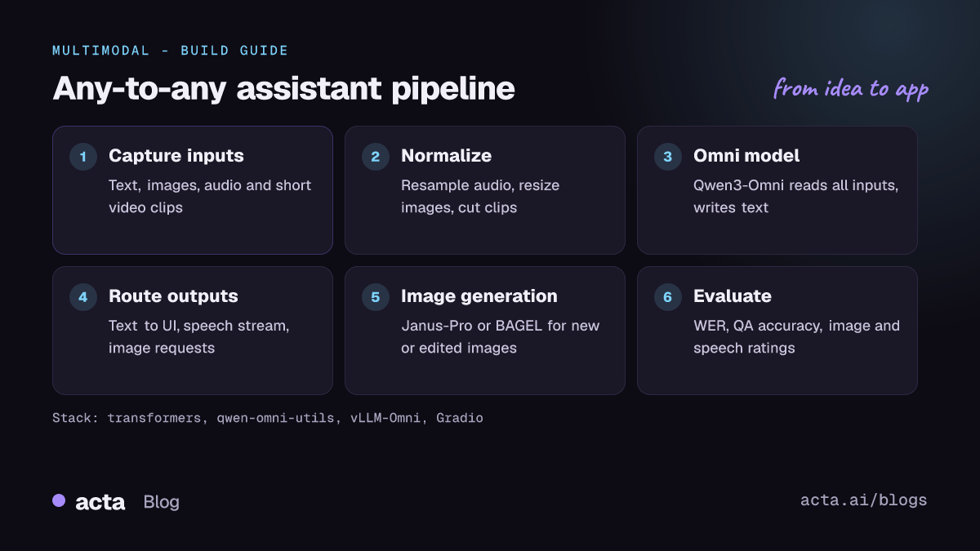Screen dimensions: 980x551
Task: Click 'Resample audio, resize images, cut clips'
Action: (x=480, y=197)
